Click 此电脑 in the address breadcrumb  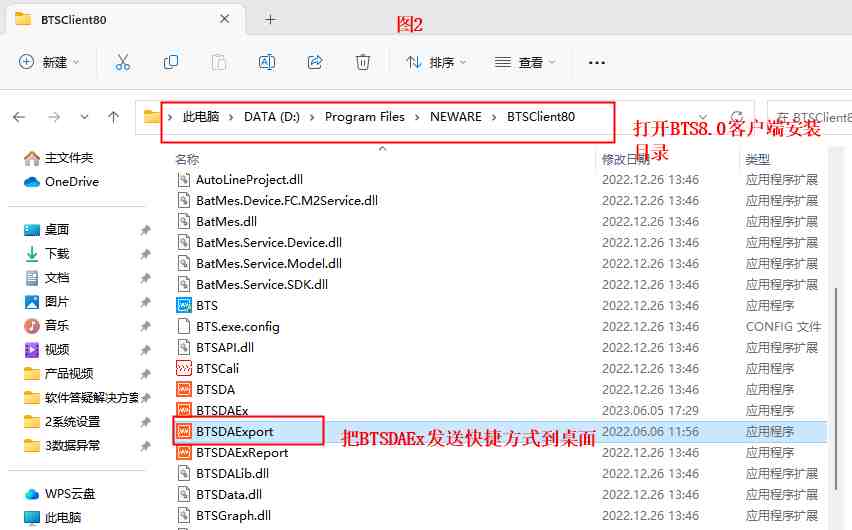(201, 116)
